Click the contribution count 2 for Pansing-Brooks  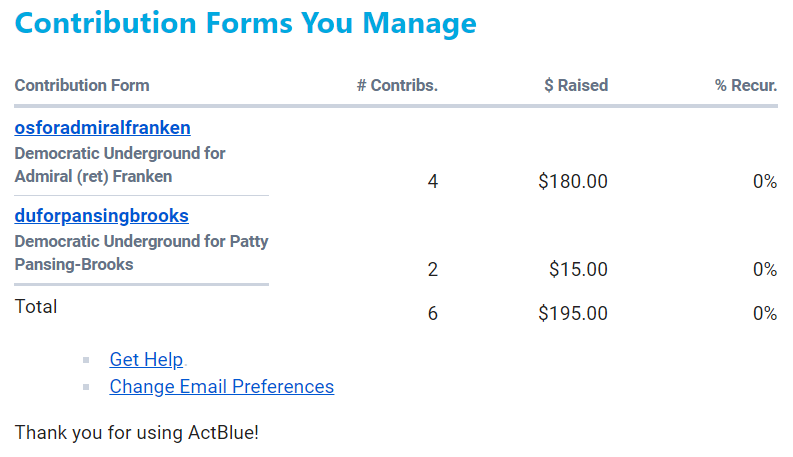(x=433, y=269)
